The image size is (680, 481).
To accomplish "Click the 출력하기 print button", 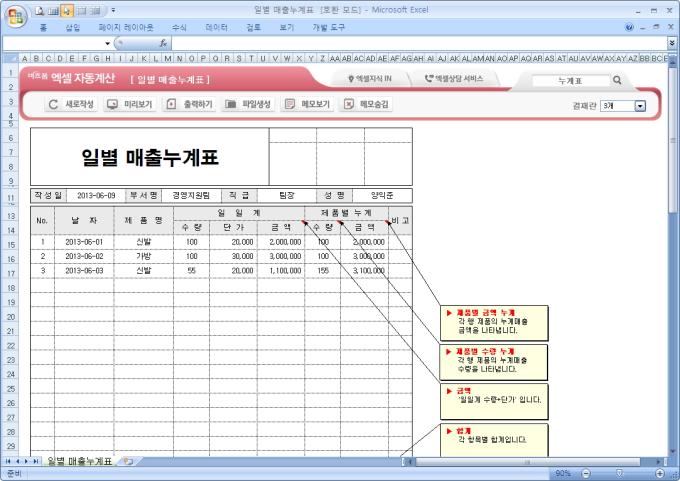I will (x=190, y=104).
